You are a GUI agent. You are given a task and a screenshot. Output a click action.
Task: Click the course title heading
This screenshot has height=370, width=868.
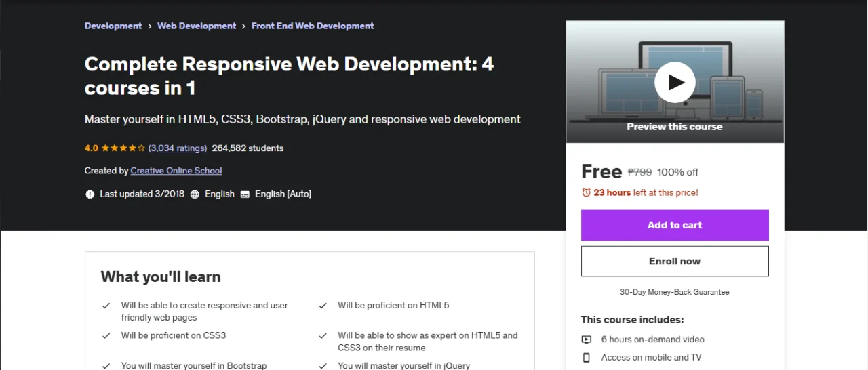[x=290, y=76]
